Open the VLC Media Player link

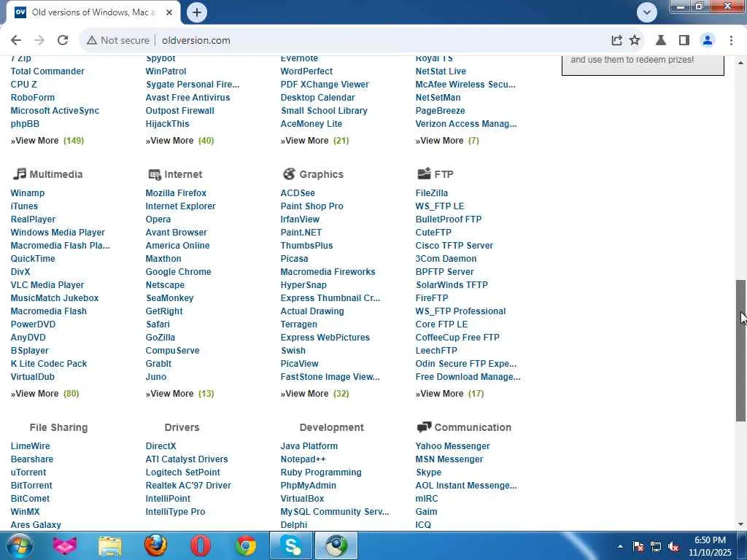(47, 285)
